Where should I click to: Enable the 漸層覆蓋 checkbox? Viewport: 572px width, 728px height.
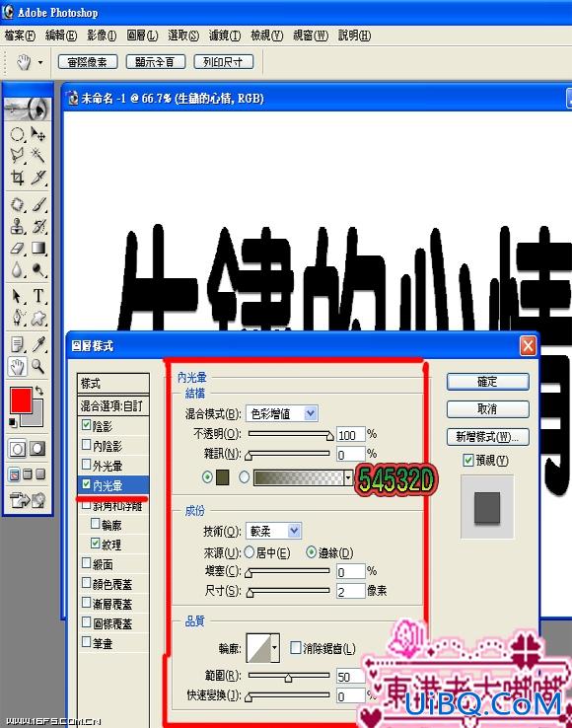click(87, 603)
